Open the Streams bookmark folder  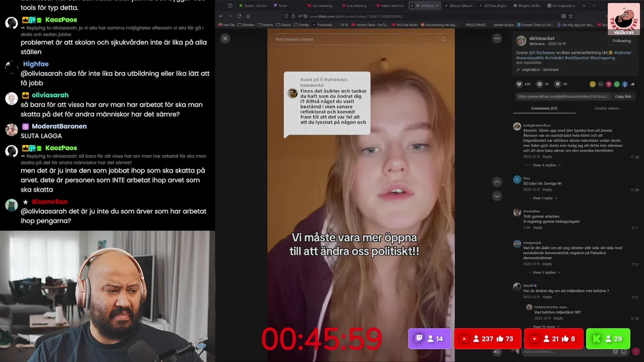pos(265,25)
